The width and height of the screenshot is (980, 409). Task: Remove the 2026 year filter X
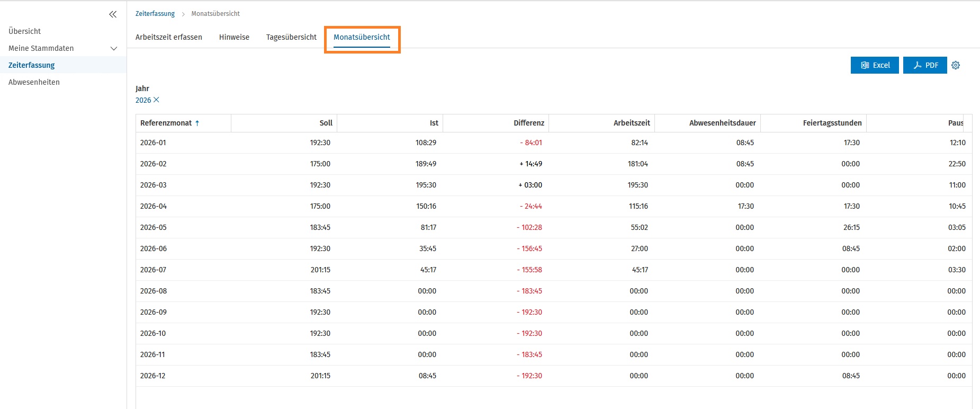click(156, 100)
